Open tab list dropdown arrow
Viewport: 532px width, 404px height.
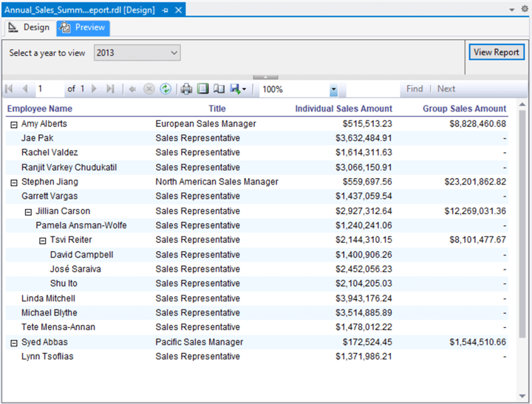[512, 10]
